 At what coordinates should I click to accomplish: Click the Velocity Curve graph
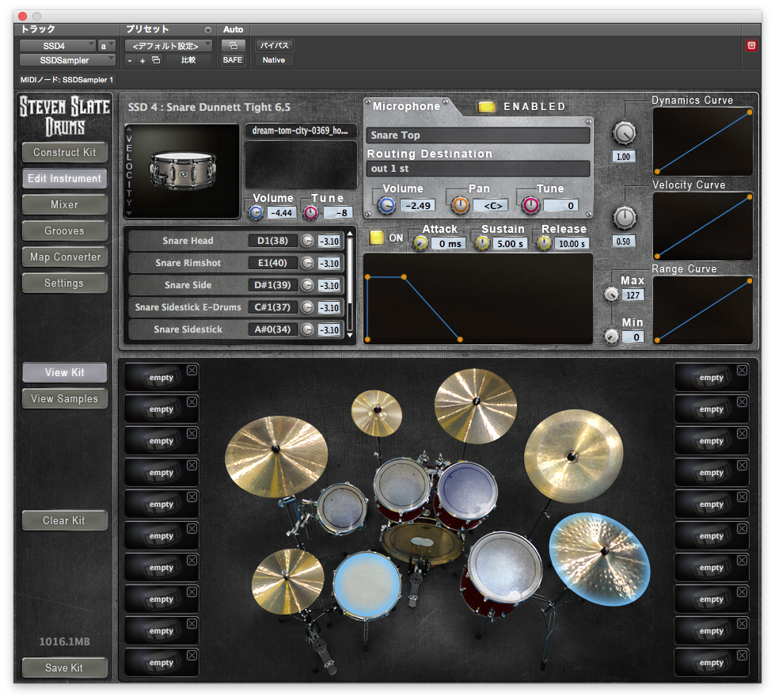[703, 226]
